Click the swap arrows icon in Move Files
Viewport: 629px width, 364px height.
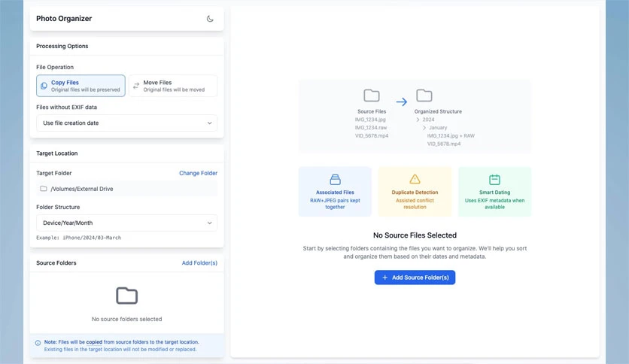pos(136,86)
